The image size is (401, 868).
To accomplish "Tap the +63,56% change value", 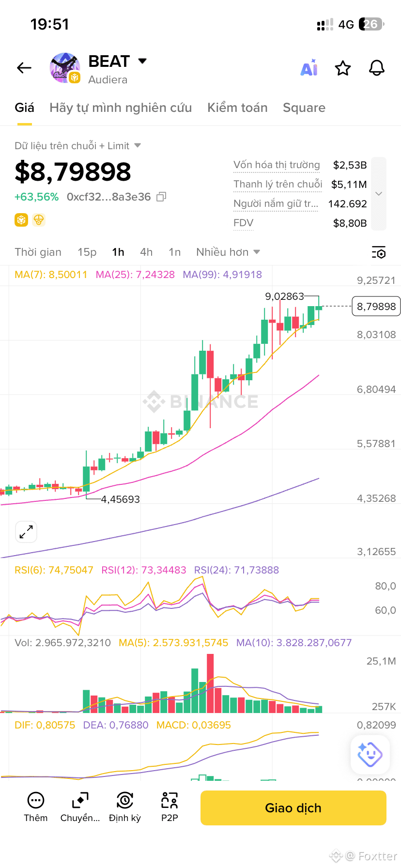I will pyautogui.click(x=37, y=197).
